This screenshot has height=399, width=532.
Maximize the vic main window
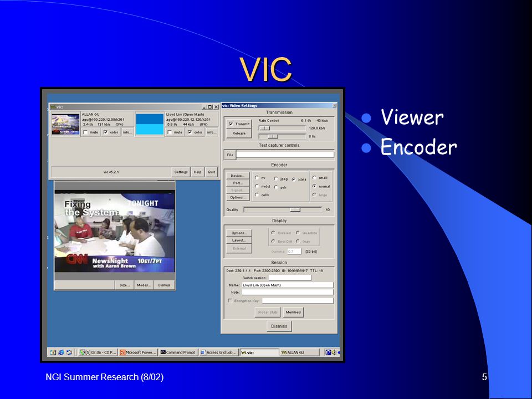210,107
